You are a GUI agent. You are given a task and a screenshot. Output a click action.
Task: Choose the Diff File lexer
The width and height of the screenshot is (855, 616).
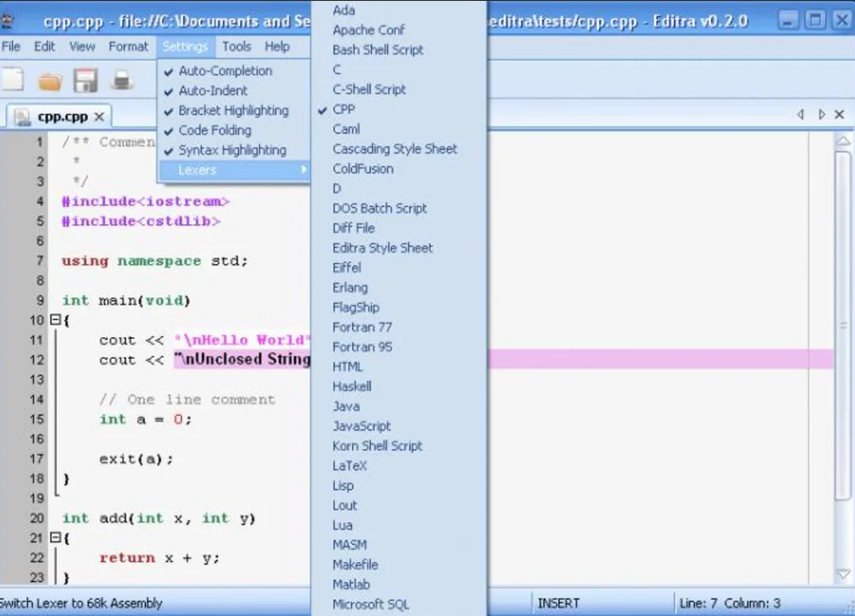[x=399, y=227]
